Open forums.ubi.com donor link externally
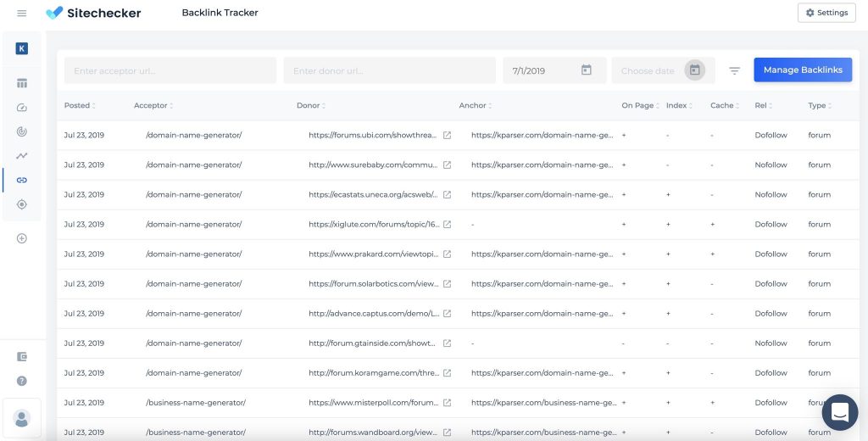 447,135
